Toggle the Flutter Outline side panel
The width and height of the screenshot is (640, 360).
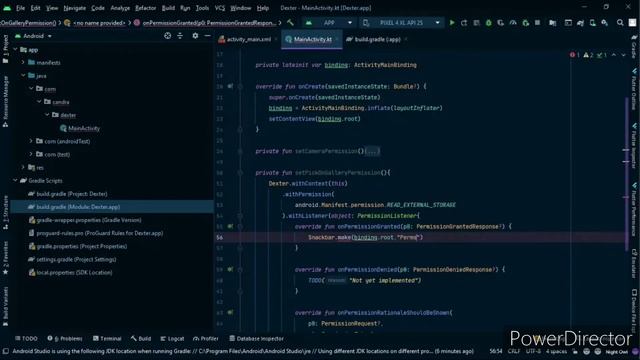[634, 89]
